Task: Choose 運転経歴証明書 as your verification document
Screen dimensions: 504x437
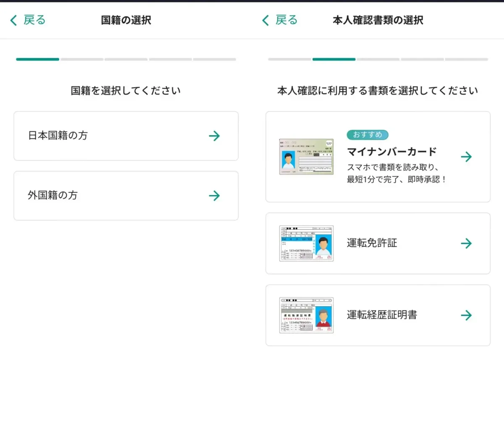Action: pos(377,315)
